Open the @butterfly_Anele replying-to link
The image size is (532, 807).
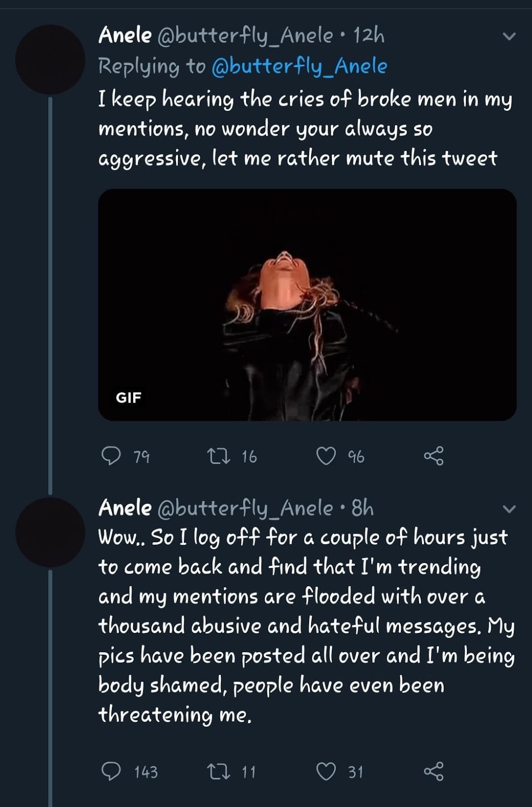click(x=300, y=66)
